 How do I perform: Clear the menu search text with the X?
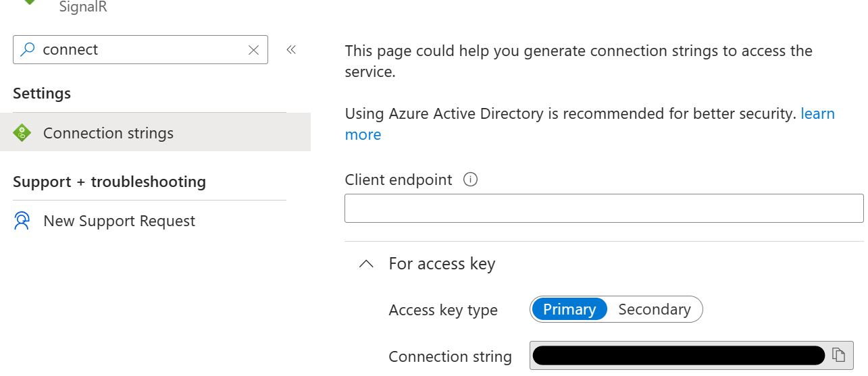[253, 50]
